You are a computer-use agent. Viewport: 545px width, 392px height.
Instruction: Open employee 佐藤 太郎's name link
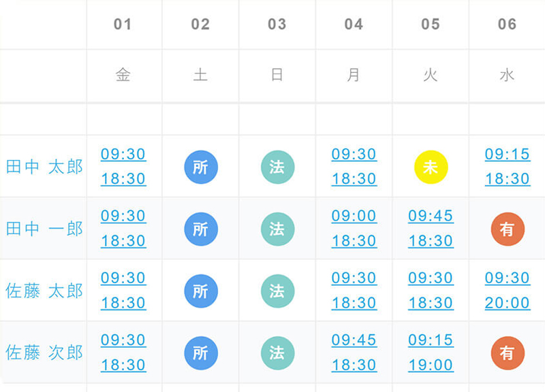click(x=44, y=291)
